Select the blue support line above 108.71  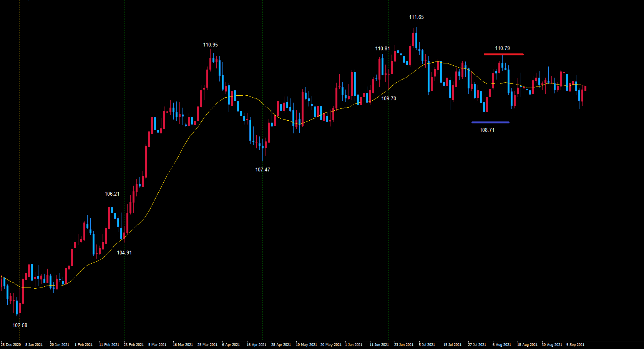pos(490,123)
